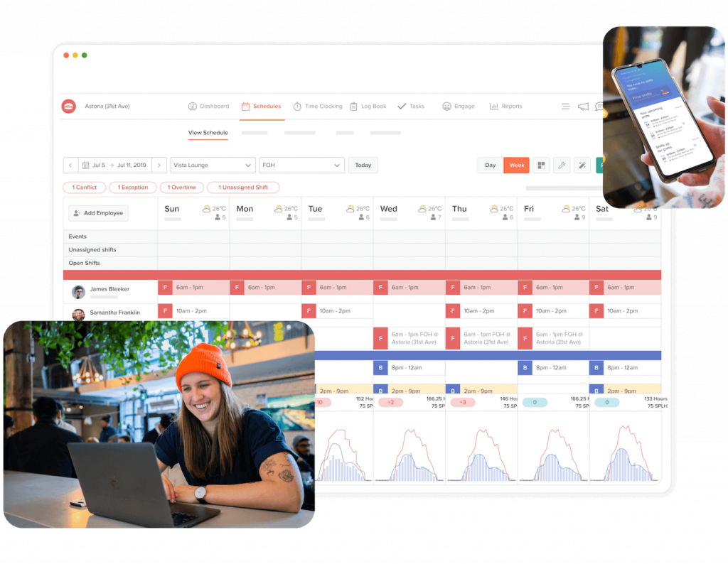Click the Today button
728x564 pixels.
click(363, 166)
